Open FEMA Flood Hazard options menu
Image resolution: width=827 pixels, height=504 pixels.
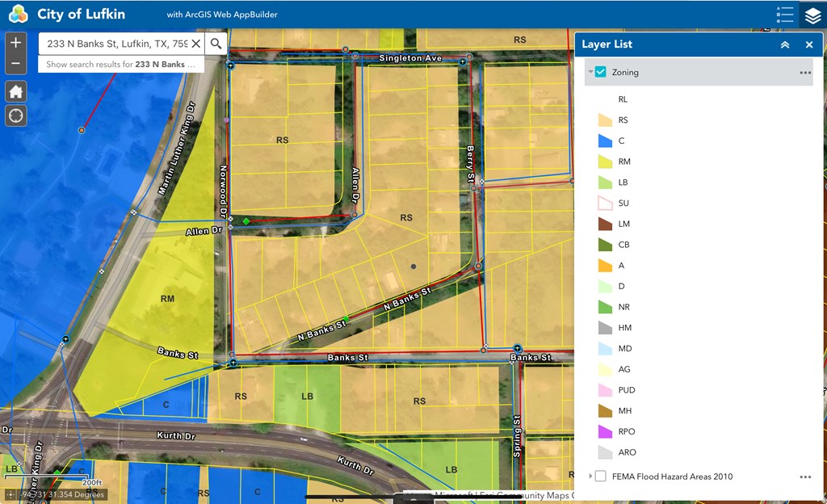click(804, 477)
